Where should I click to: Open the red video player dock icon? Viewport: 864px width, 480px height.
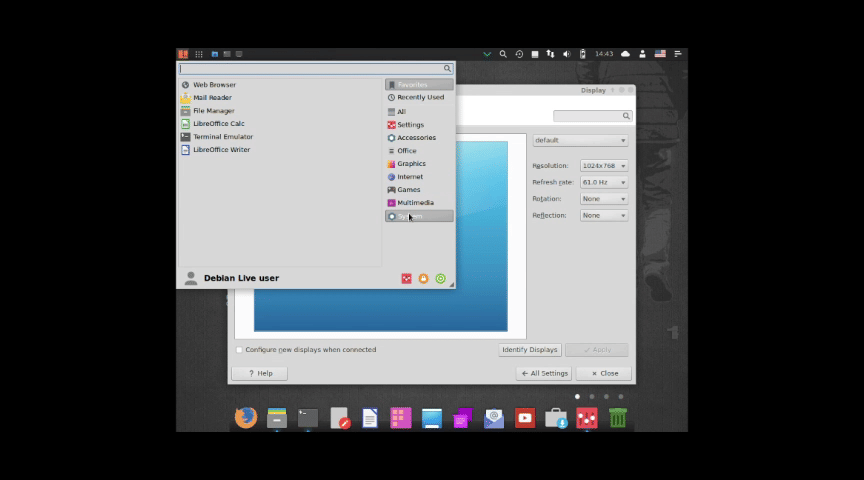tap(525, 418)
